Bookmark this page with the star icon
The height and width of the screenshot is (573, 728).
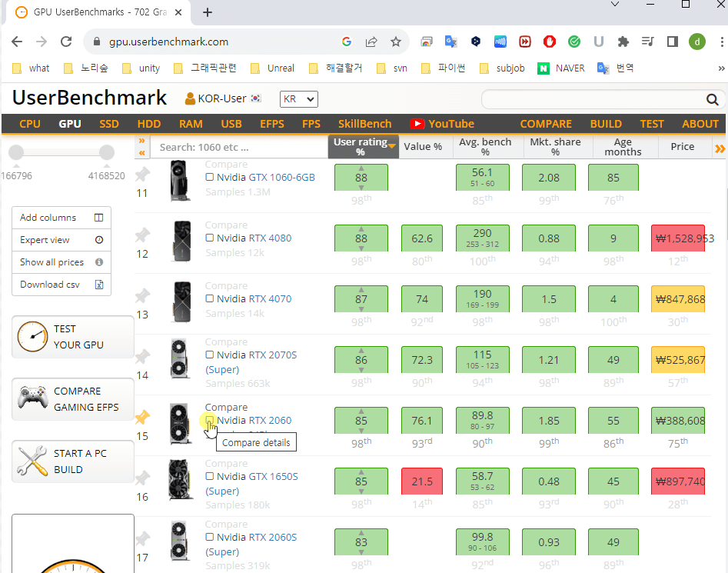coord(396,42)
